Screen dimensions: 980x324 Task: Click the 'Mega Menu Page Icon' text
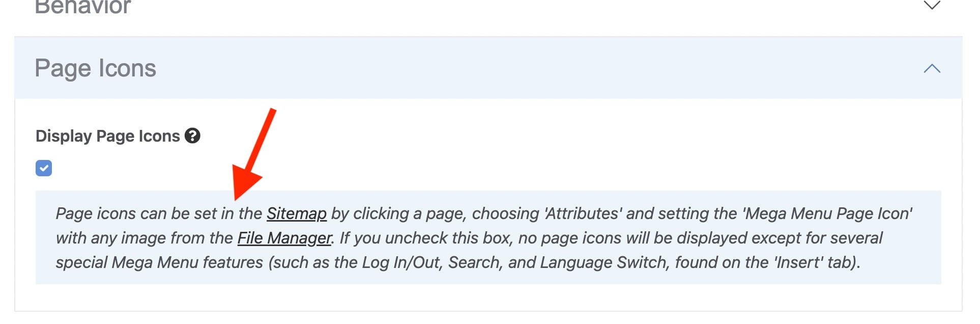(827, 213)
